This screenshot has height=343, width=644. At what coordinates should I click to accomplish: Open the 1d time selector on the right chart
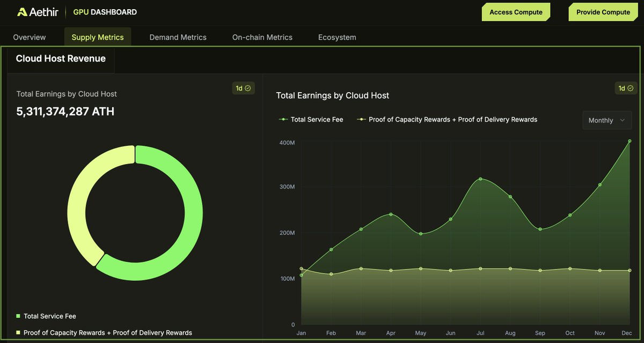[x=626, y=88]
